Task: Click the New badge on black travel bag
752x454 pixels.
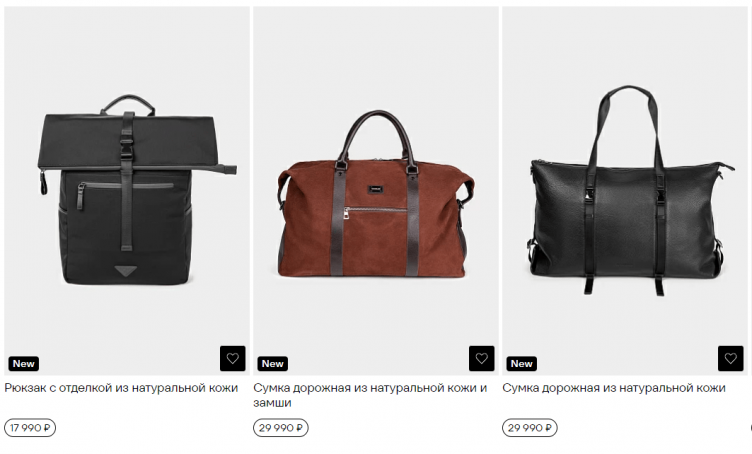Action: coord(521,363)
